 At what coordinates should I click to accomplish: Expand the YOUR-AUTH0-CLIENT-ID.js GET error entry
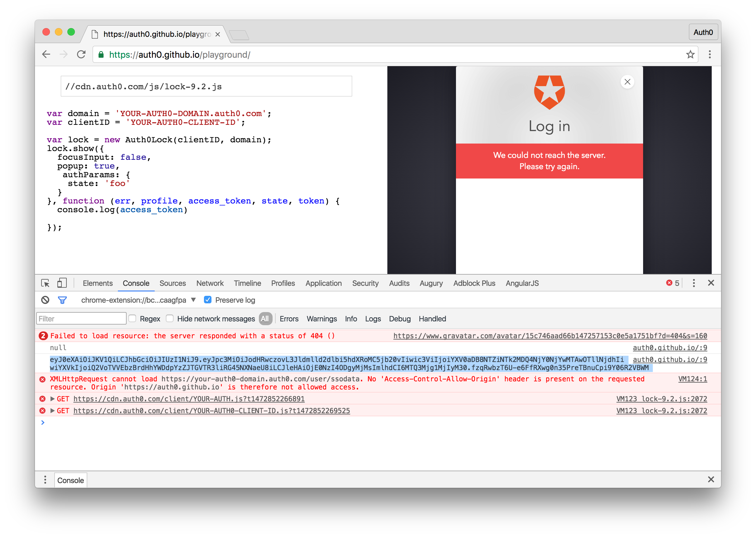(x=52, y=411)
